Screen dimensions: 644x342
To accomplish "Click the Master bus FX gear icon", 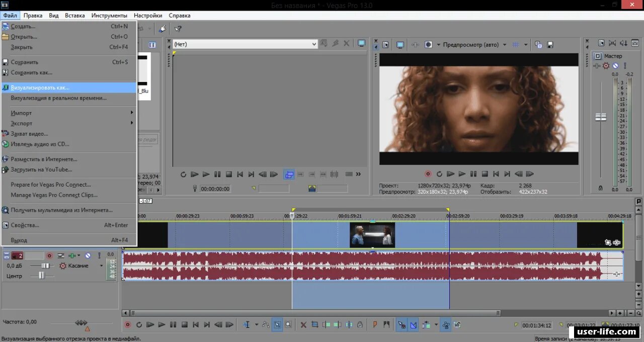I will [x=606, y=66].
